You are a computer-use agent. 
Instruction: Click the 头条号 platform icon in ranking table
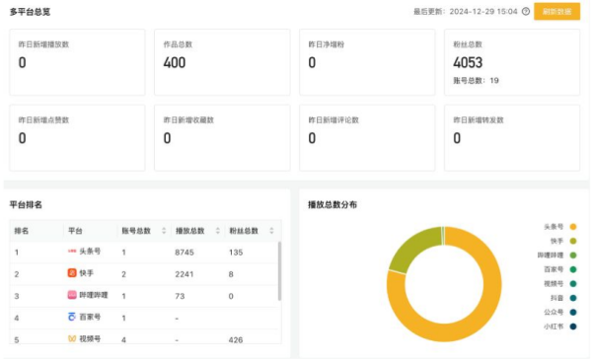click(72, 252)
